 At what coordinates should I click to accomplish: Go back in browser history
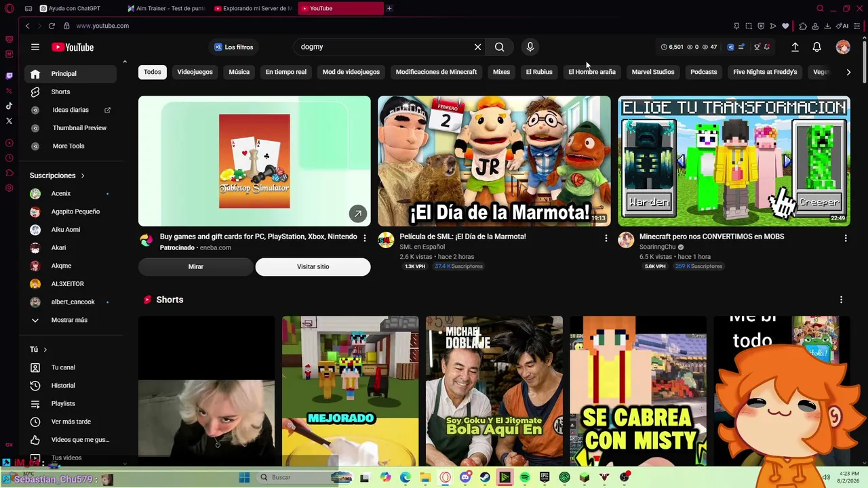tap(27, 26)
